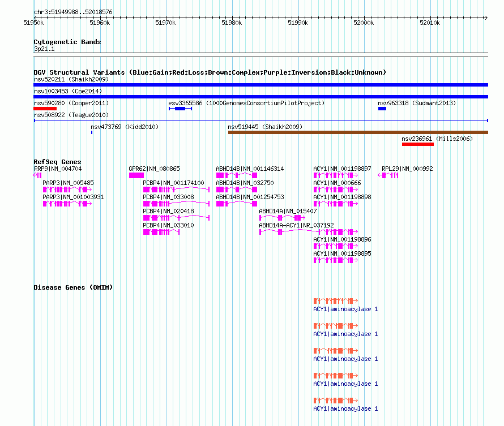The width and height of the screenshot is (504, 426).
Task: Open the ACY1|NM_001198896 transcript glyph
Action: pos(336,246)
